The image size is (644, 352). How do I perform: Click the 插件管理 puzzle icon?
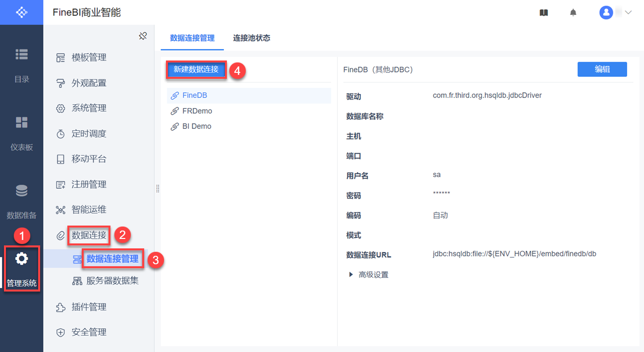[x=60, y=307]
